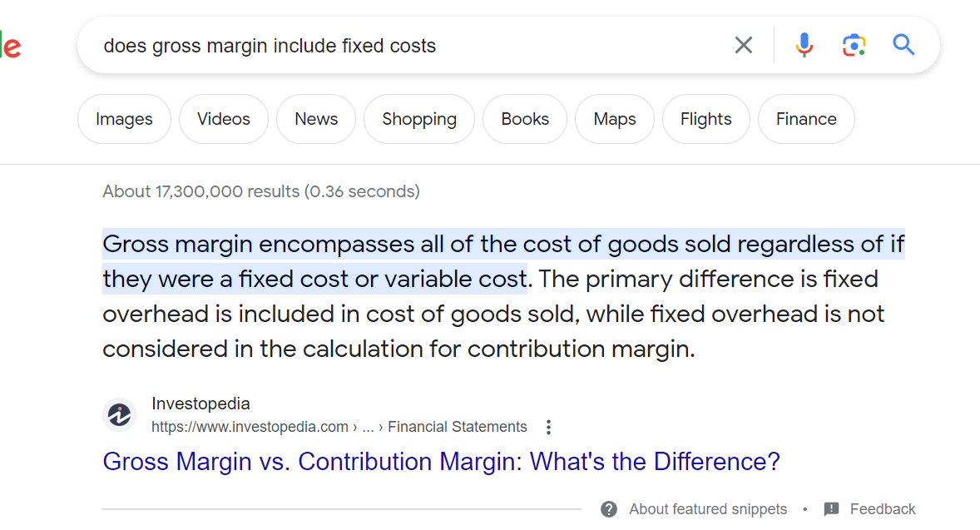Start voice search with microphone icon
The image size is (980, 530).
pos(804,45)
